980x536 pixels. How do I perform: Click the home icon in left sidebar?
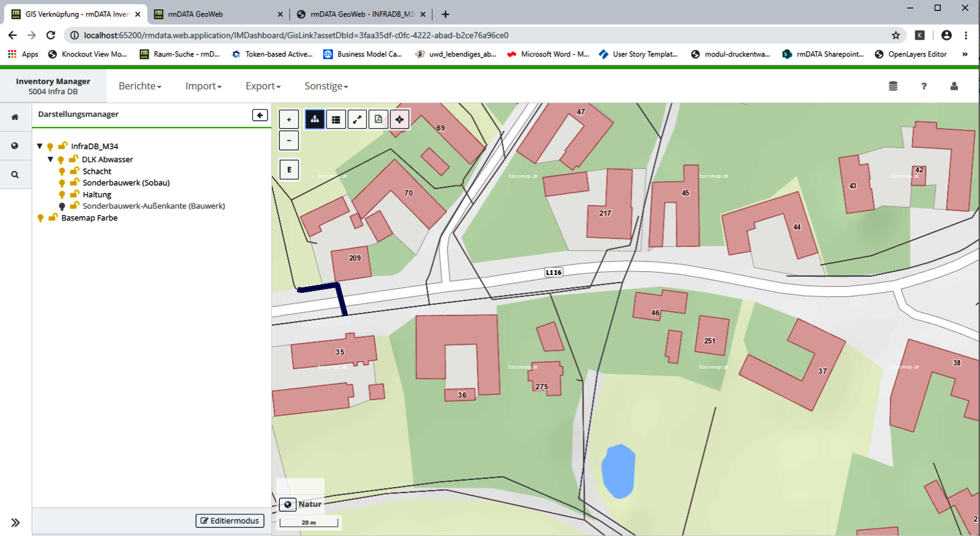15,117
